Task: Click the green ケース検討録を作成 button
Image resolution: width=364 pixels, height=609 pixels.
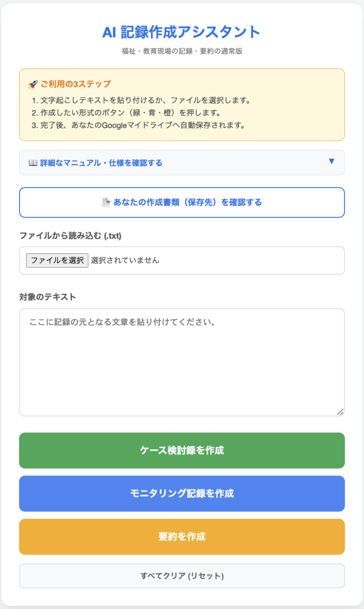Action: coord(182,450)
